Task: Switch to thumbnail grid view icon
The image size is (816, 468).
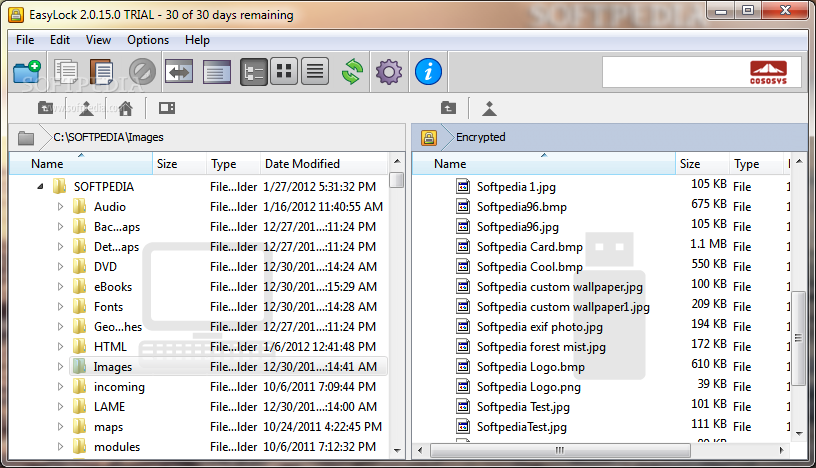Action: [x=284, y=71]
